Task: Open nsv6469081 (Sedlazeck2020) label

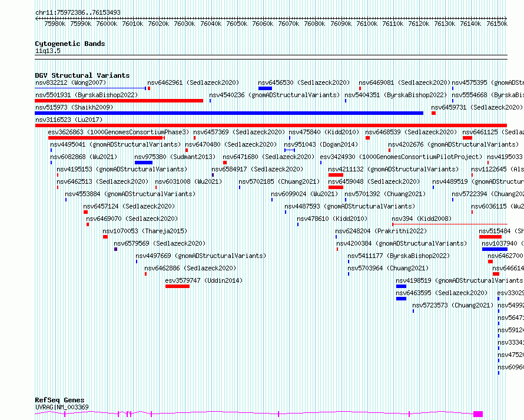Action: [404, 82]
